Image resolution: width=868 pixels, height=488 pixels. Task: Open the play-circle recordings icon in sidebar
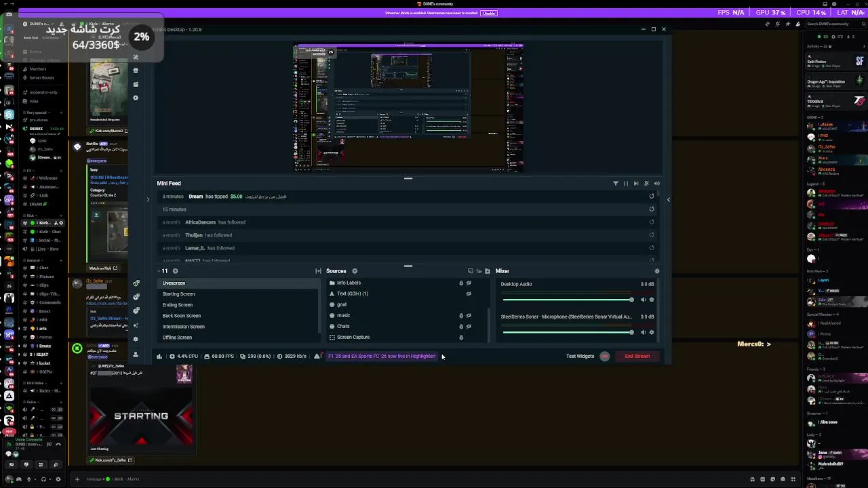coord(136,98)
